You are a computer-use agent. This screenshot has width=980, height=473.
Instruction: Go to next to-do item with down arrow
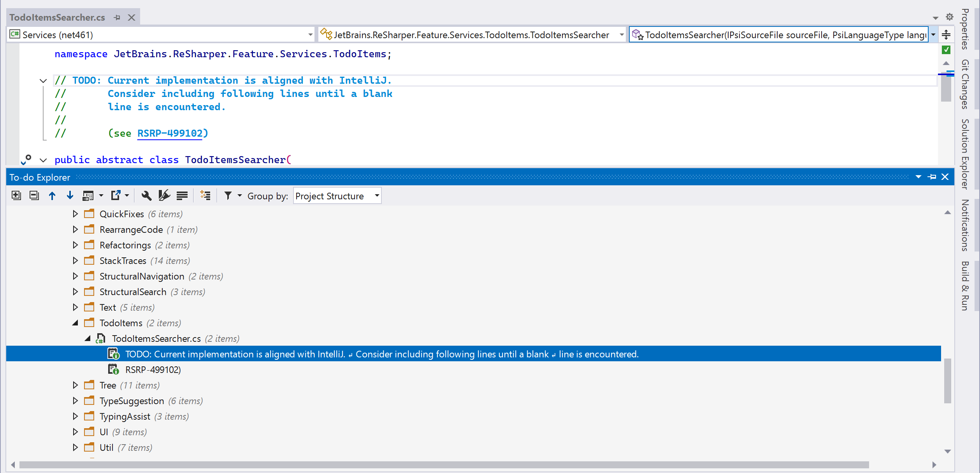click(70, 195)
